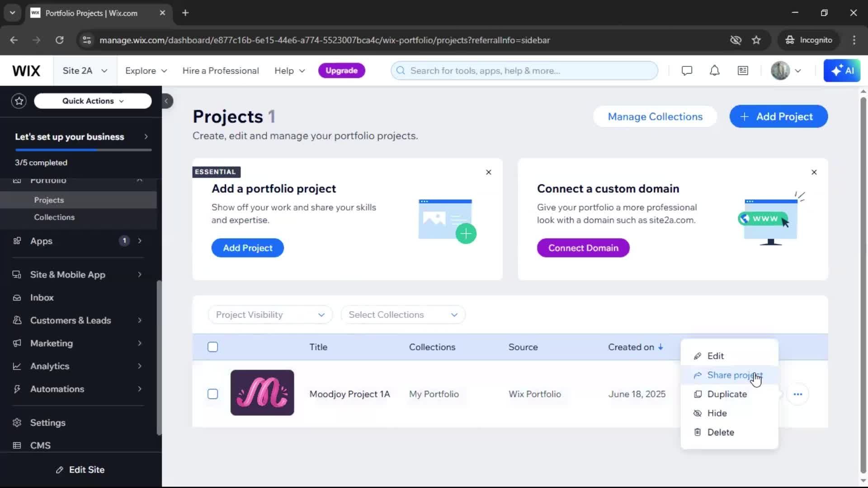Expand the Help menu
Screen dimensions: 868x488
[290, 70]
